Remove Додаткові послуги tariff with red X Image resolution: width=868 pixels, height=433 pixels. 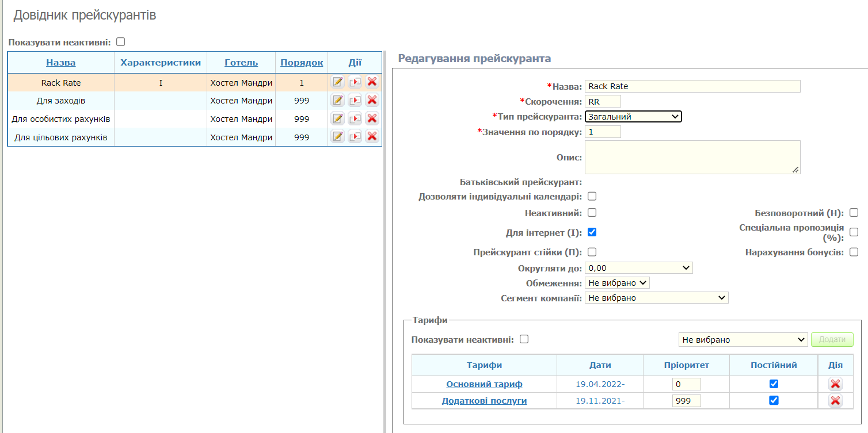[835, 401]
